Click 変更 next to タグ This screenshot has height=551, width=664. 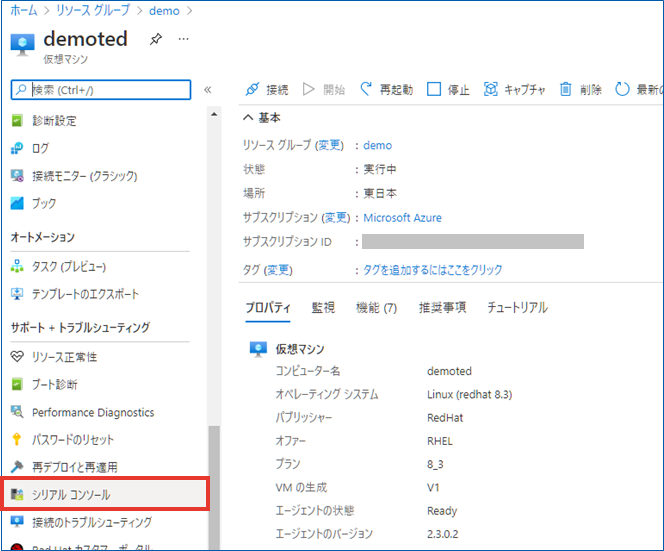[x=279, y=270]
